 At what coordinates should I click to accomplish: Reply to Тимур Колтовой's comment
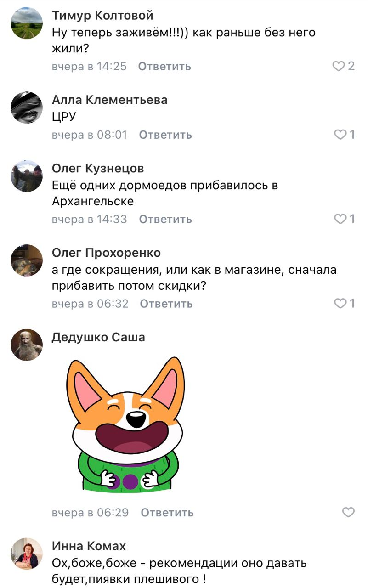[164, 67]
